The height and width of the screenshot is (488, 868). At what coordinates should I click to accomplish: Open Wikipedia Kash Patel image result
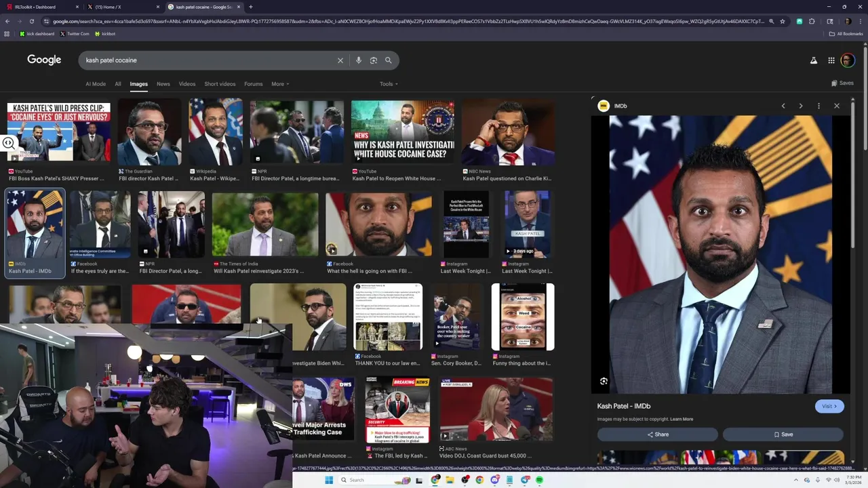point(216,131)
